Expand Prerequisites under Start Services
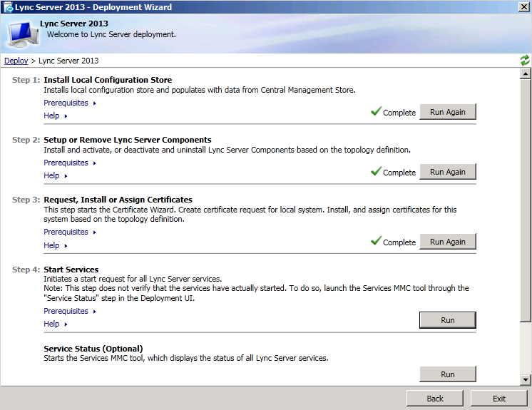532x410 pixels. [x=70, y=311]
